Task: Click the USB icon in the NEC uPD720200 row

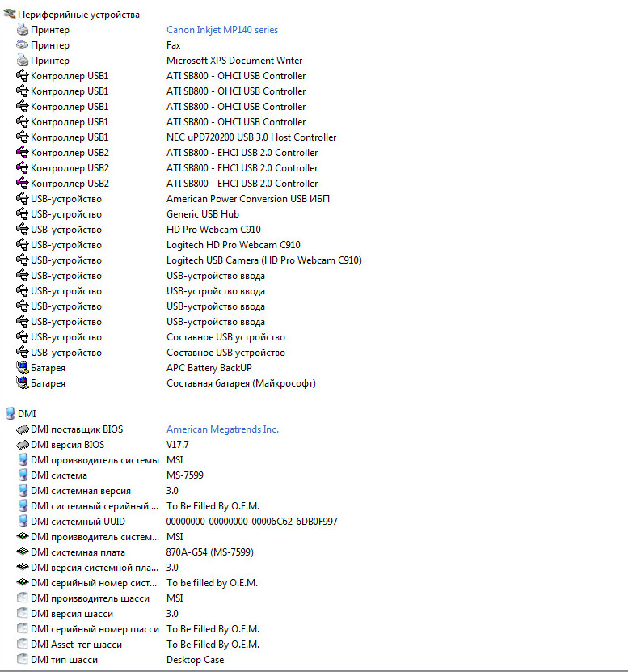Action: pyautogui.click(x=23, y=137)
